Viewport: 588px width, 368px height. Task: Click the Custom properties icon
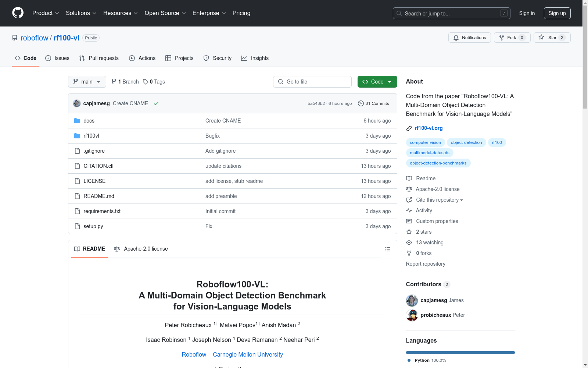click(409, 221)
